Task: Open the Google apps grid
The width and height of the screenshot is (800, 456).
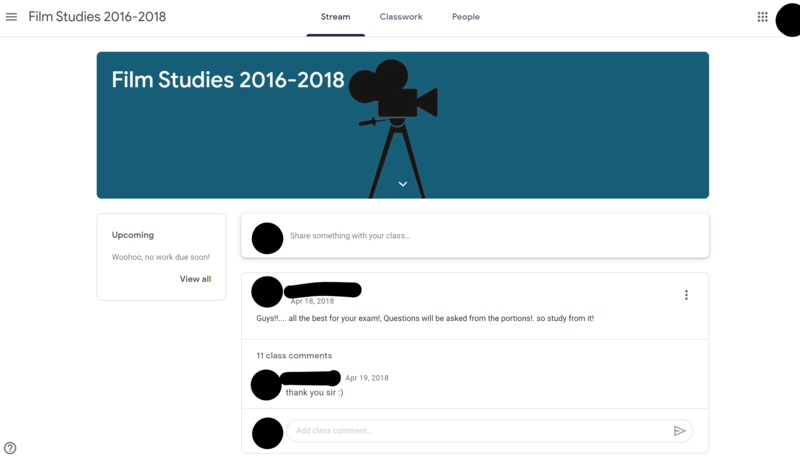Action: 762,17
